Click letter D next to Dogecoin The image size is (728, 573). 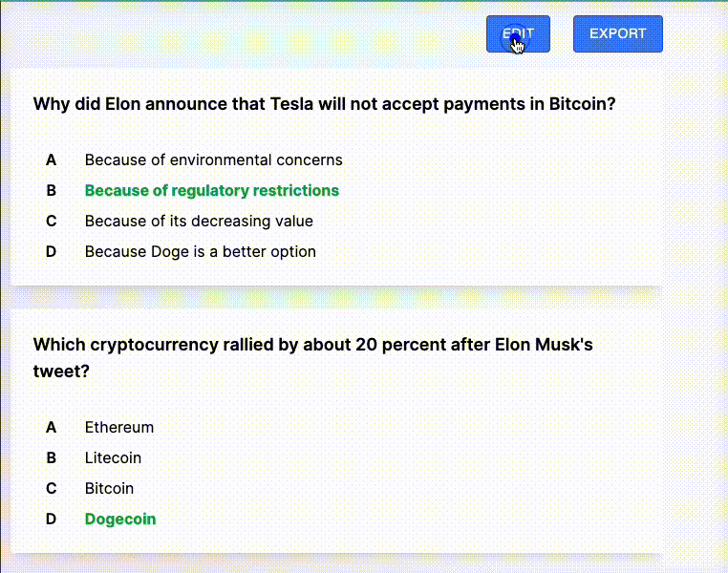(52, 519)
